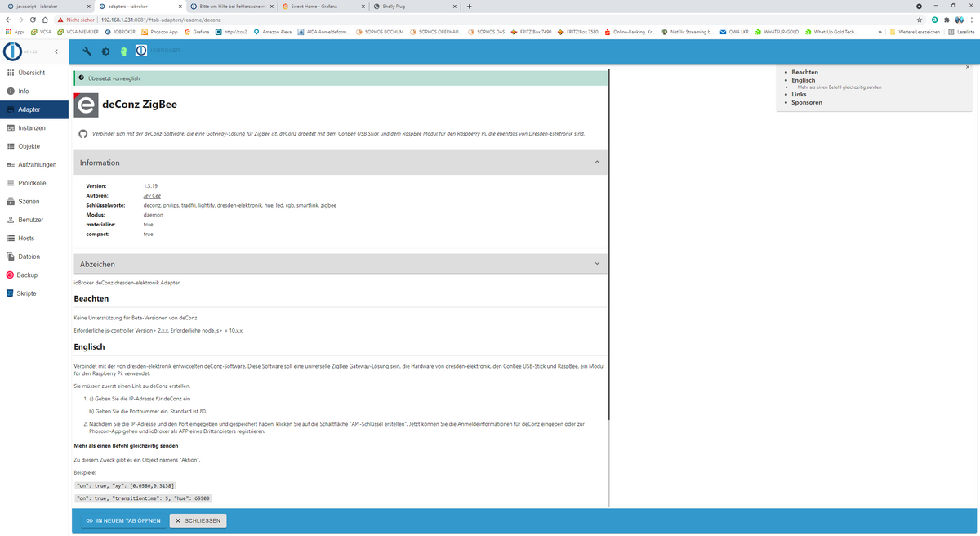Click the browser home icon
Viewport: 980px width, 536px height.
coord(45,20)
